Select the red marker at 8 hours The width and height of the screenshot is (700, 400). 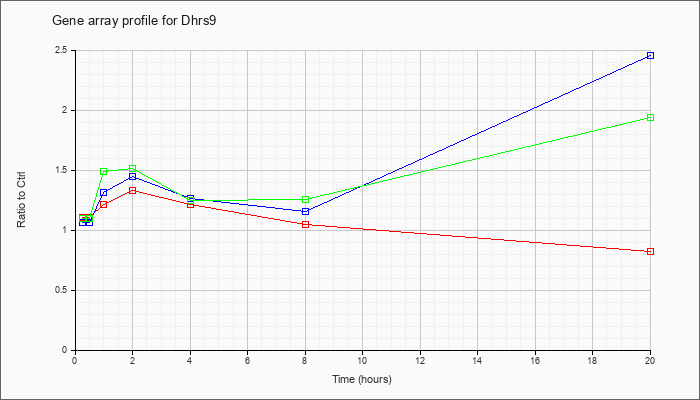305,224
